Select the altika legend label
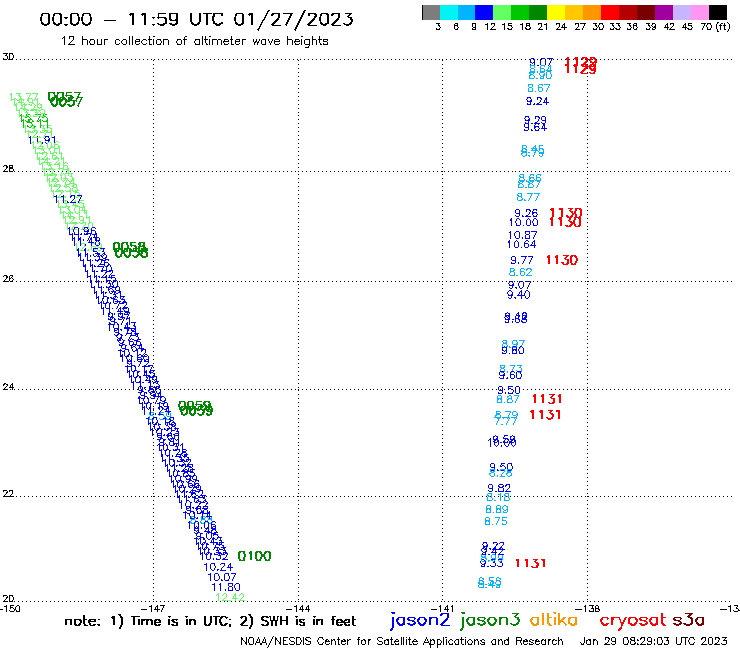 coord(553,619)
